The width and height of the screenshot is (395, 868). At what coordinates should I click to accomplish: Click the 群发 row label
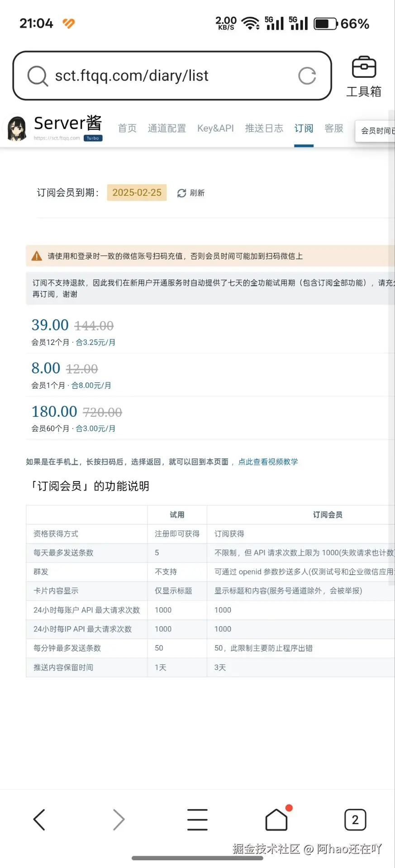tap(41, 572)
